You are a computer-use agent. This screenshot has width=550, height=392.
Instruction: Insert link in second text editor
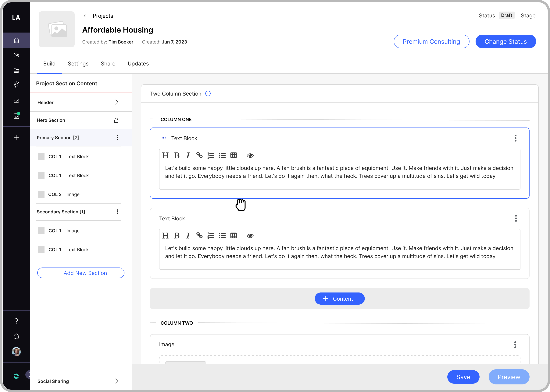(x=199, y=235)
